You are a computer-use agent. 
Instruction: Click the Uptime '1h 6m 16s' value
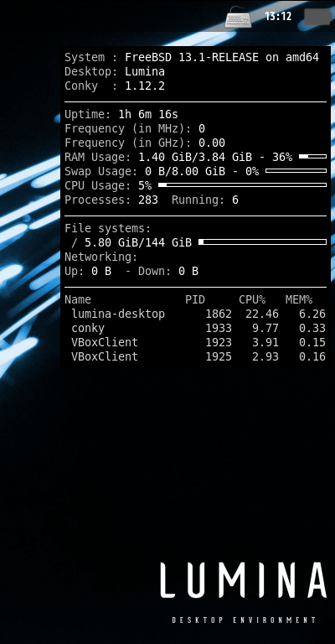[148, 115]
